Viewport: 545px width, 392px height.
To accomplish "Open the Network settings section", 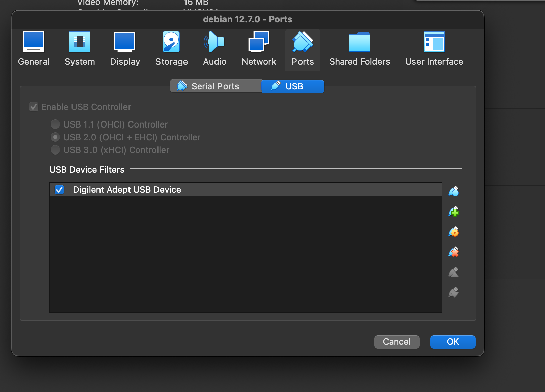I will click(x=259, y=49).
